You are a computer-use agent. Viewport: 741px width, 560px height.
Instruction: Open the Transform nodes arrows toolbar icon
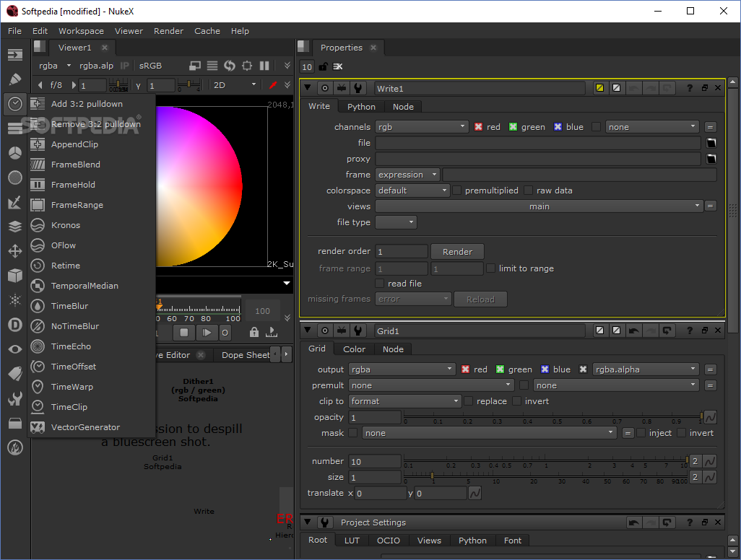pos(15,250)
